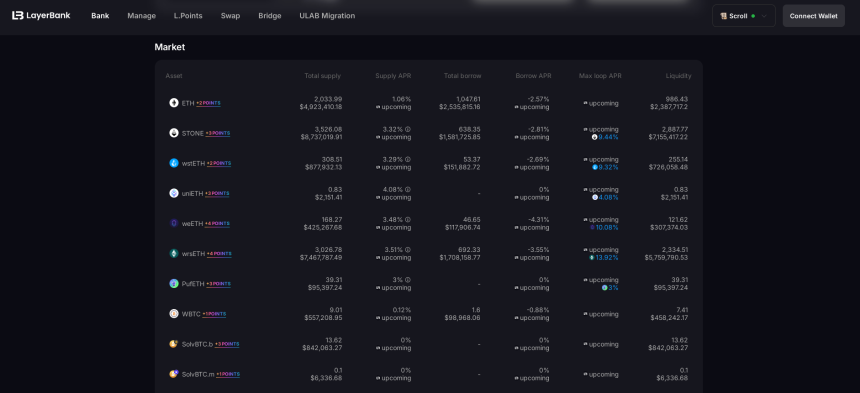The width and height of the screenshot is (860, 393).
Task: Click the WBTC token icon
Action: [174, 314]
